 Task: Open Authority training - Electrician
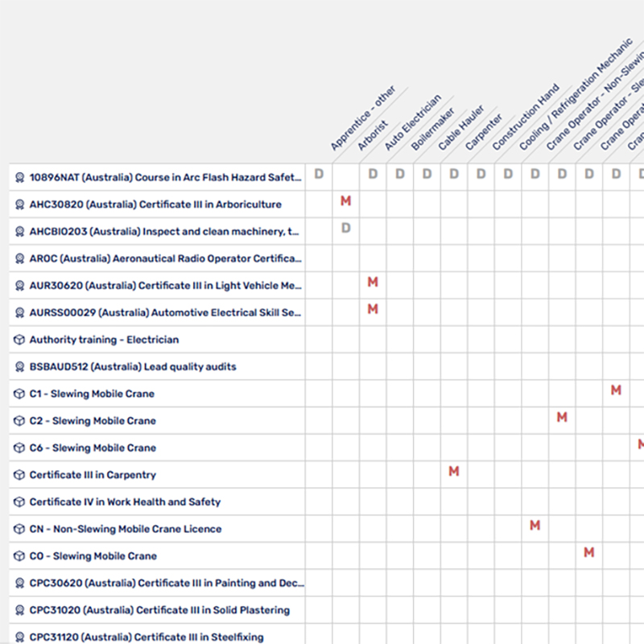click(104, 340)
